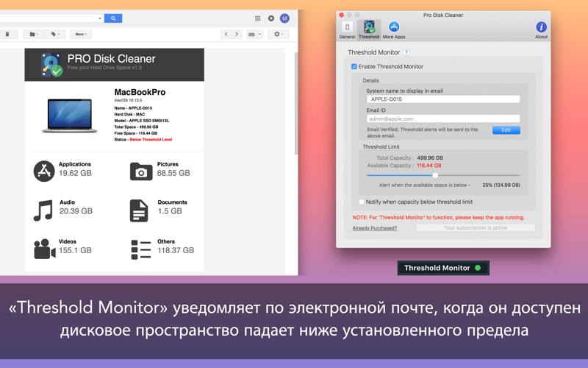This screenshot has height=368, width=588.
Task: Click the Videos camera icon
Action: tap(45, 249)
